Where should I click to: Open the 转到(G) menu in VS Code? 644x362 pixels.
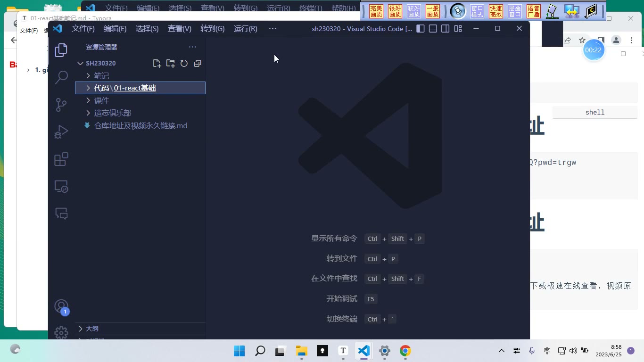pos(213,29)
